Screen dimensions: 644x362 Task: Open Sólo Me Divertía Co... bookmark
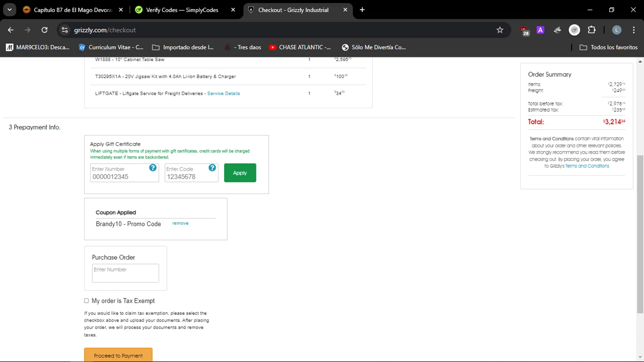click(374, 47)
